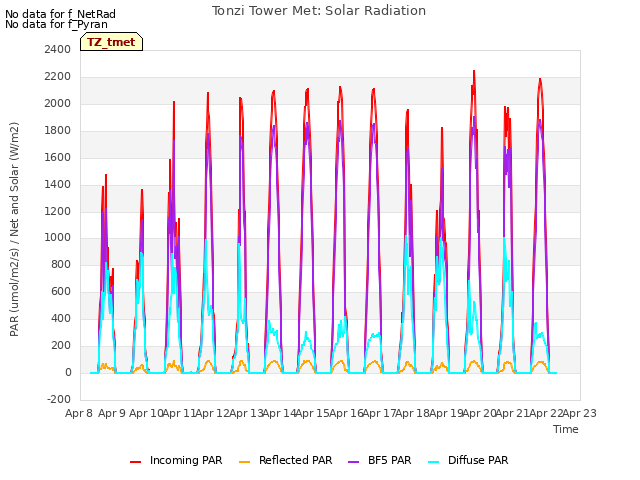Viewport: 640px width, 480px height.
Task: Click the TZ_tmet label box
Action: point(111,42)
